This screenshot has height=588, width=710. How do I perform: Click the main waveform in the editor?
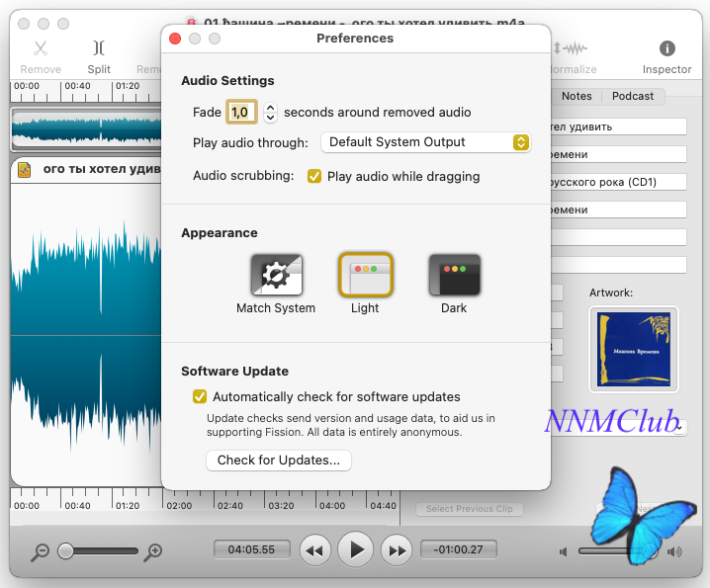tap(86, 335)
